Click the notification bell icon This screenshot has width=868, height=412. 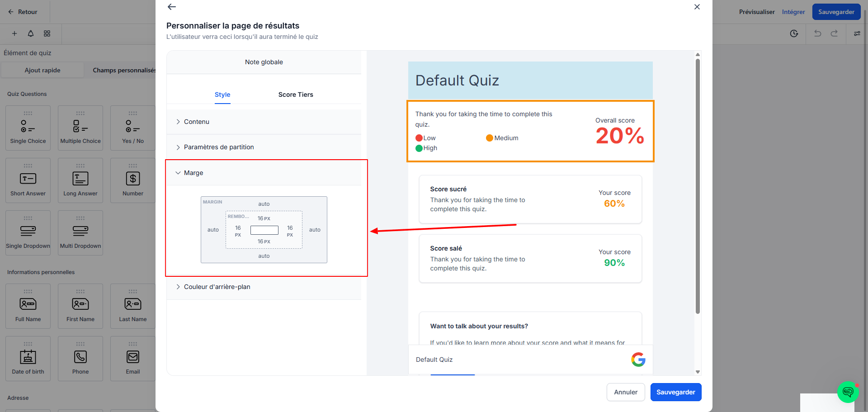tap(31, 33)
